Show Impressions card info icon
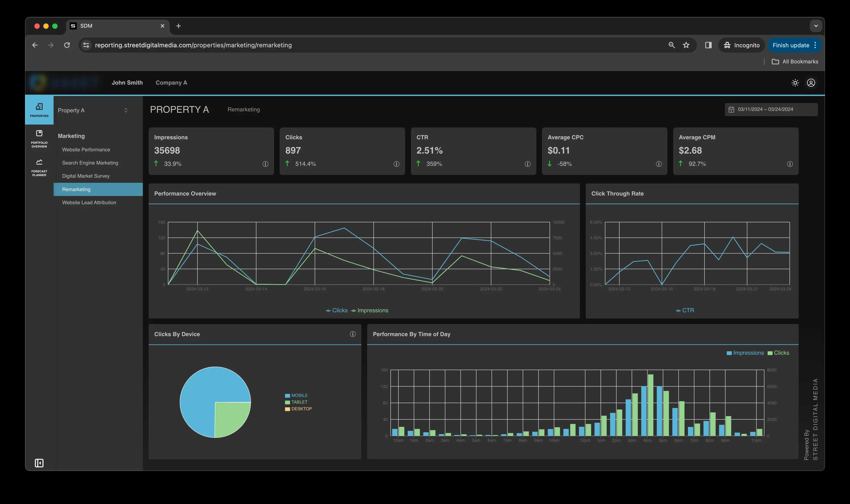The width and height of the screenshot is (850, 504). click(x=265, y=164)
